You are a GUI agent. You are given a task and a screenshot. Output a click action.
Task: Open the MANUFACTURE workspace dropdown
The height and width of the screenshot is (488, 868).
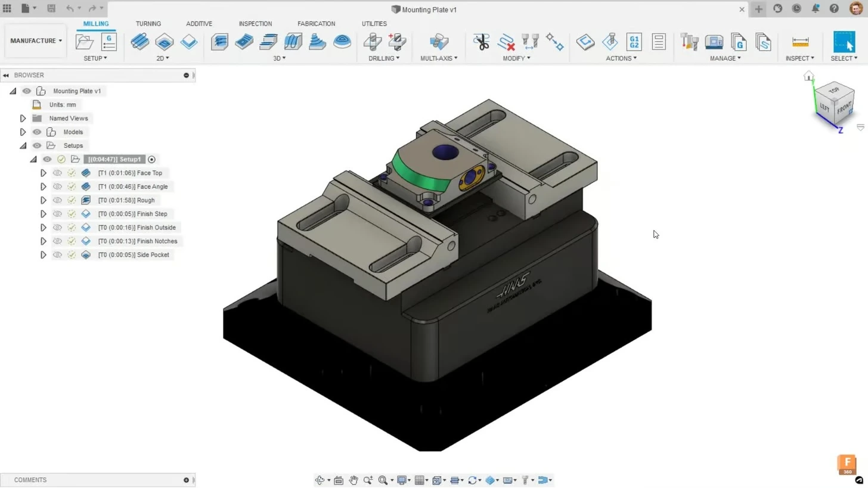tap(36, 41)
